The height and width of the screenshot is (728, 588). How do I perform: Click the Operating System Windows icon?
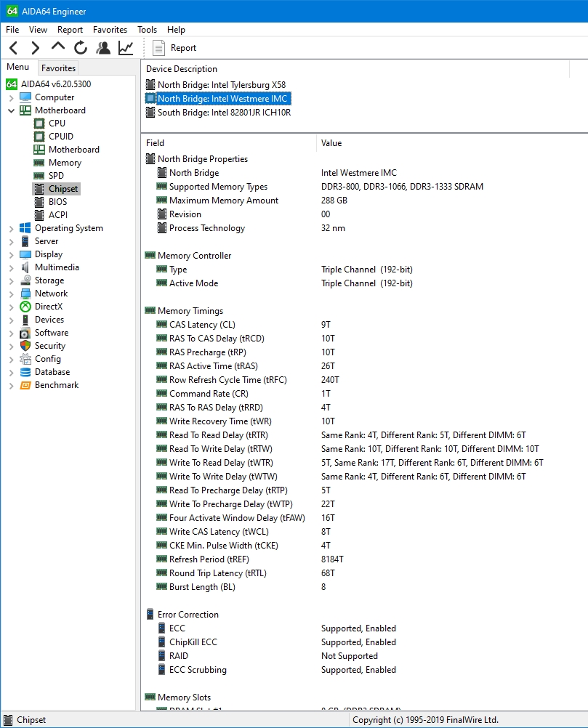(x=25, y=228)
